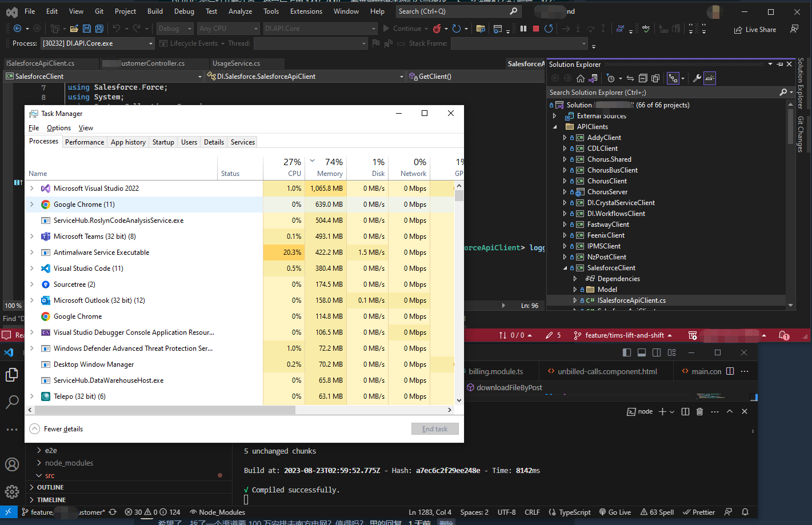The height and width of the screenshot is (525, 812).
Task: Click Go Live in VS Code status bar
Action: tap(615, 512)
